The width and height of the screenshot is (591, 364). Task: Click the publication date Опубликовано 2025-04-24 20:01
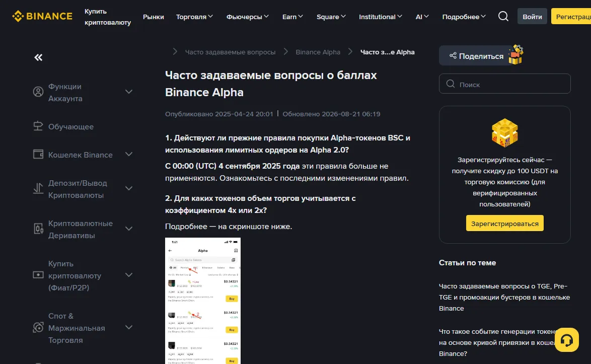[219, 114]
